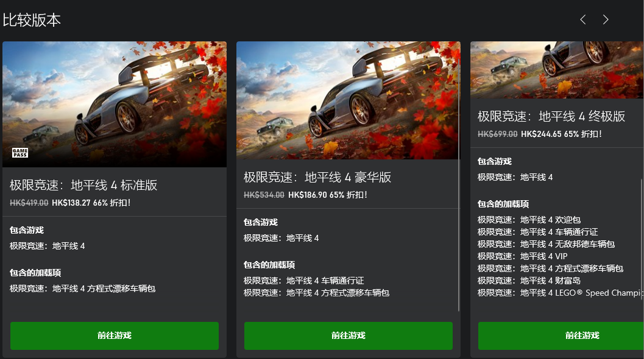Click 前往游戏 button for 标准版
Viewport: 644px width, 359px height.
115,336
